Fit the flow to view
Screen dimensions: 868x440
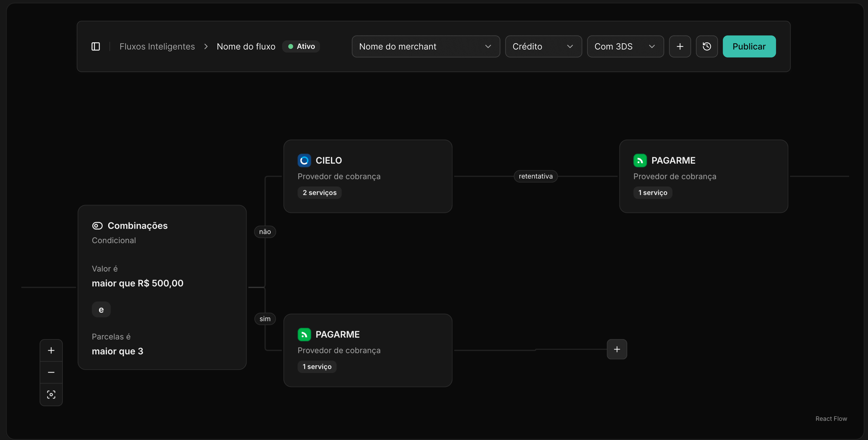51,395
